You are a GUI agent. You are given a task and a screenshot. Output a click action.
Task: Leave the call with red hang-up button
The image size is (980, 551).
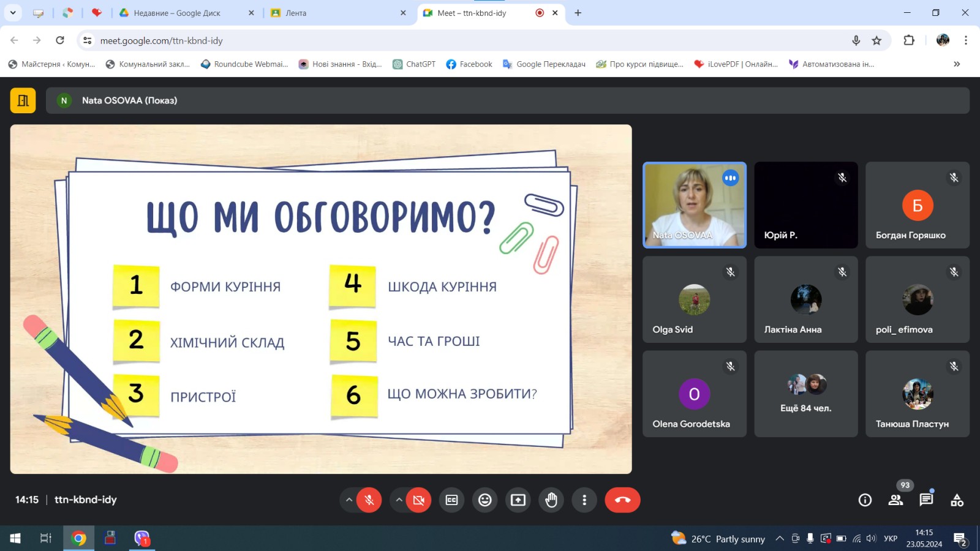622,500
